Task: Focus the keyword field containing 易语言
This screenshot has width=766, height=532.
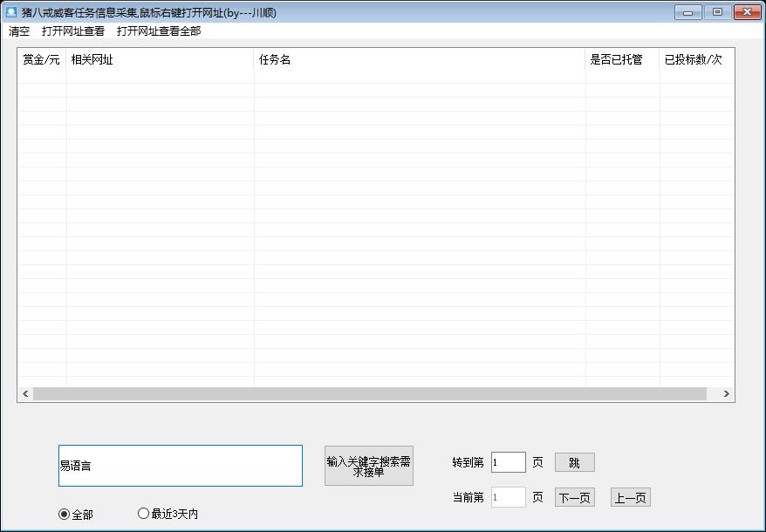Action: (x=181, y=466)
